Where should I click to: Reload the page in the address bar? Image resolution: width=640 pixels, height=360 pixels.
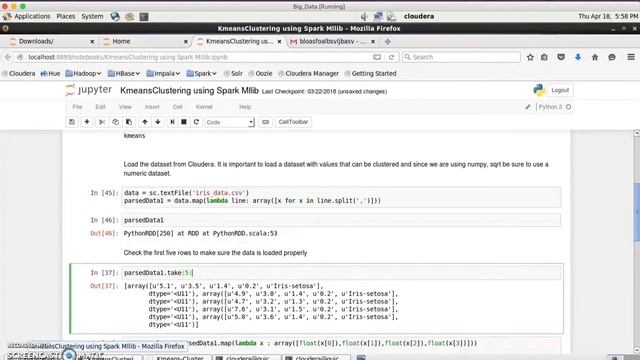[x=391, y=57]
